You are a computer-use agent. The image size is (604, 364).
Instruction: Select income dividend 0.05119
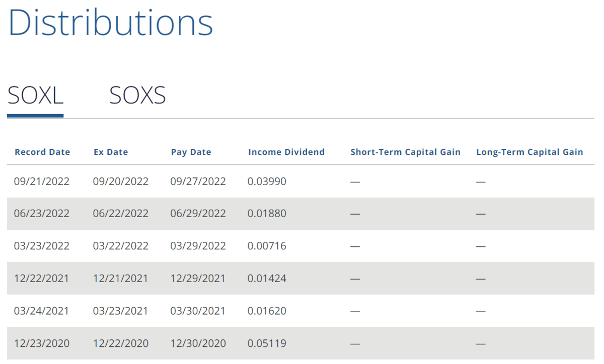click(267, 344)
